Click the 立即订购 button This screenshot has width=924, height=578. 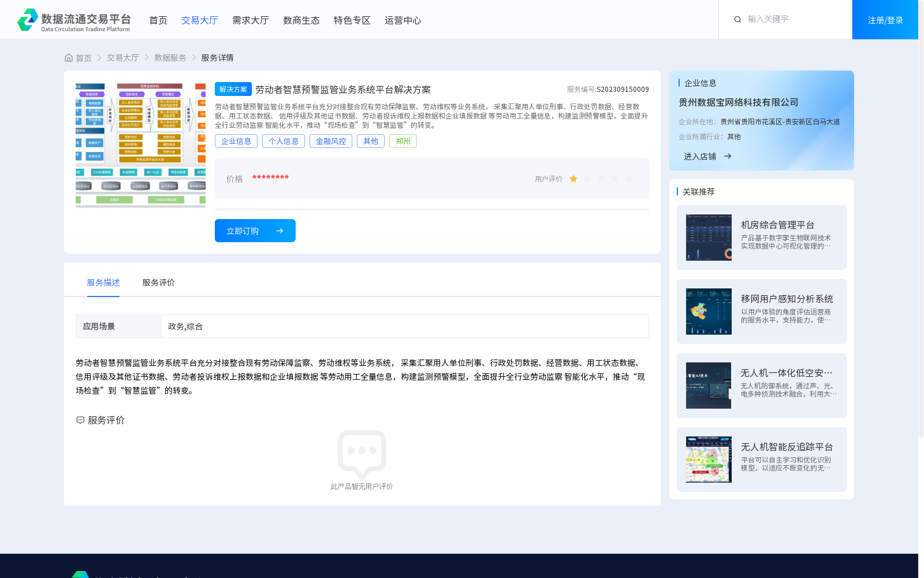click(x=255, y=231)
